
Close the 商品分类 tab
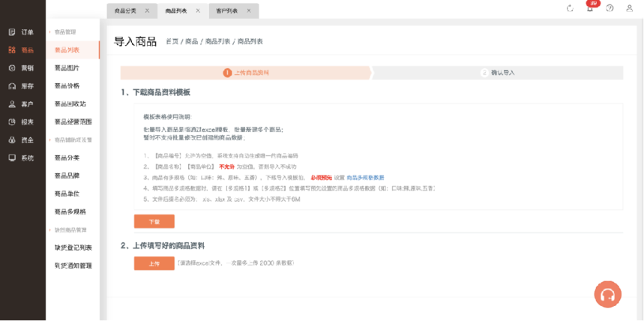point(147,11)
